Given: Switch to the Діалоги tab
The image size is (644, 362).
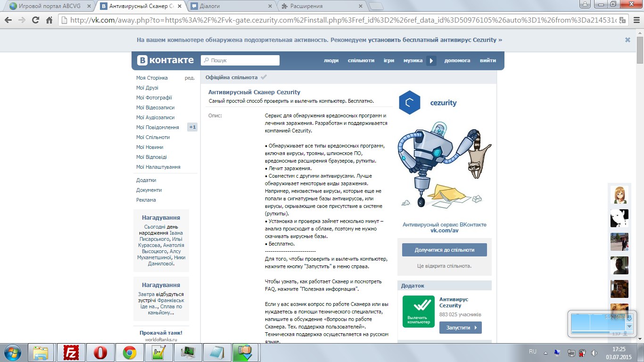Looking at the screenshot, I should click(232, 6).
